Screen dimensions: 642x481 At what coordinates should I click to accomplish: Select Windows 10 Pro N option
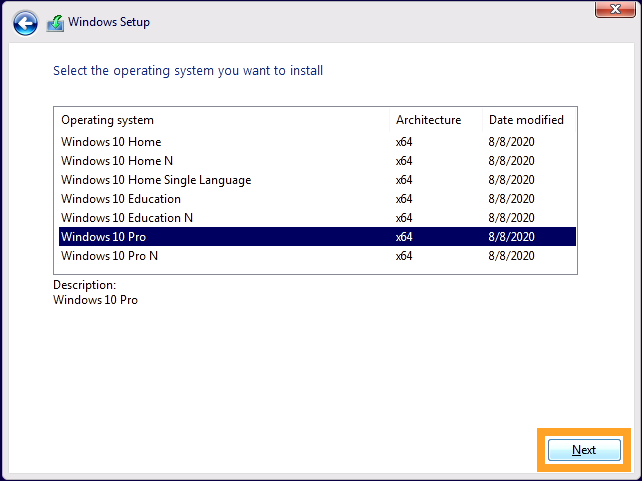(110, 256)
